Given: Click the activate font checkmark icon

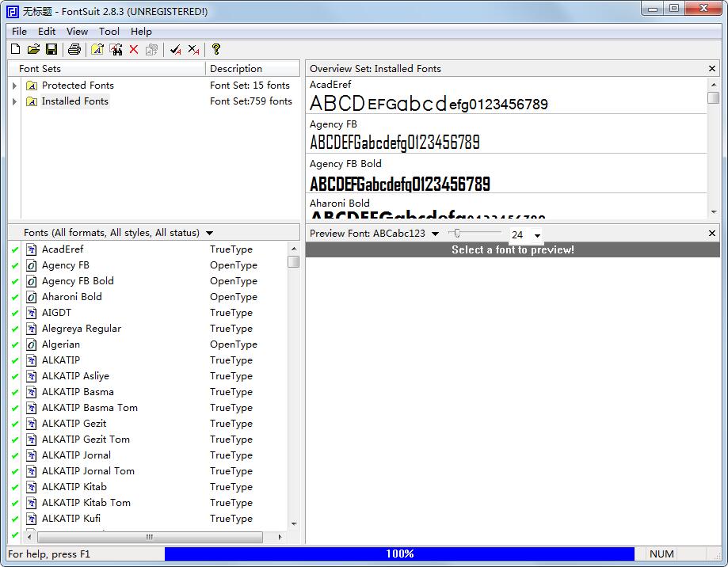Looking at the screenshot, I should point(175,50).
